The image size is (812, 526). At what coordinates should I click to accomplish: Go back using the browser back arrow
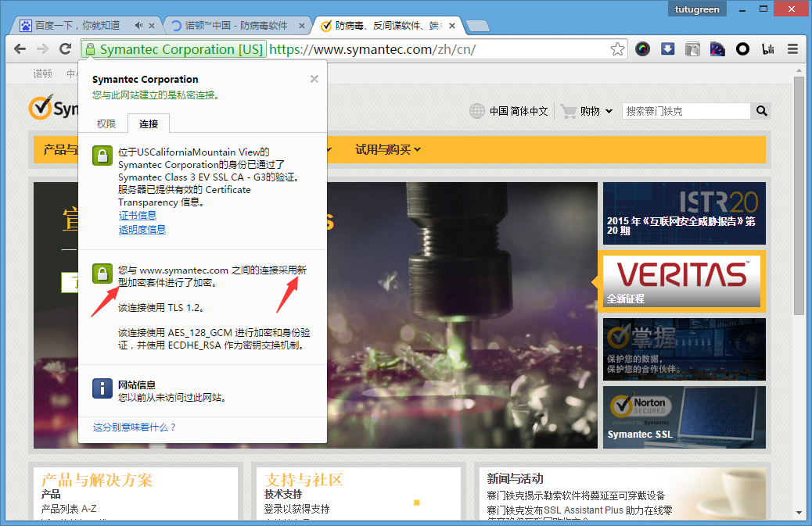pyautogui.click(x=20, y=49)
